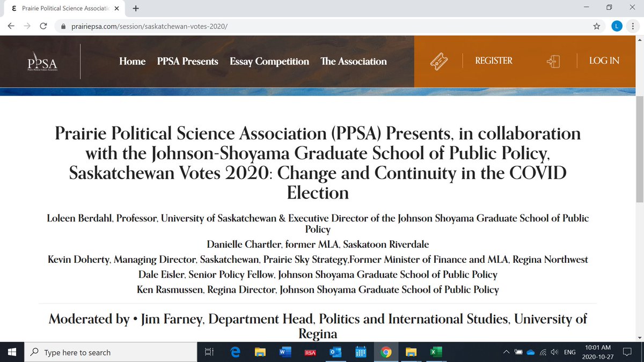The width and height of the screenshot is (644, 362).
Task: Open The Association menu item
Action: pos(354,61)
